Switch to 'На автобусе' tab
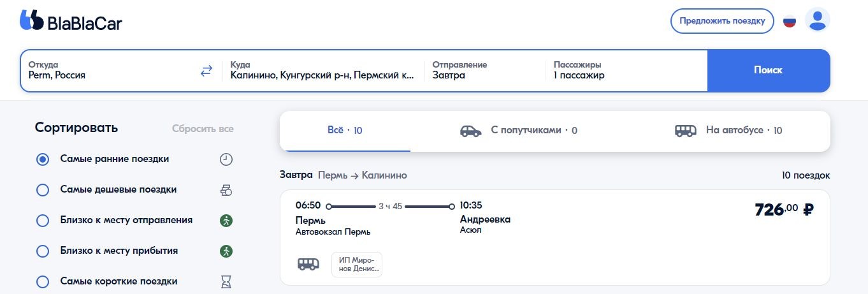The width and height of the screenshot is (868, 294). click(x=728, y=131)
